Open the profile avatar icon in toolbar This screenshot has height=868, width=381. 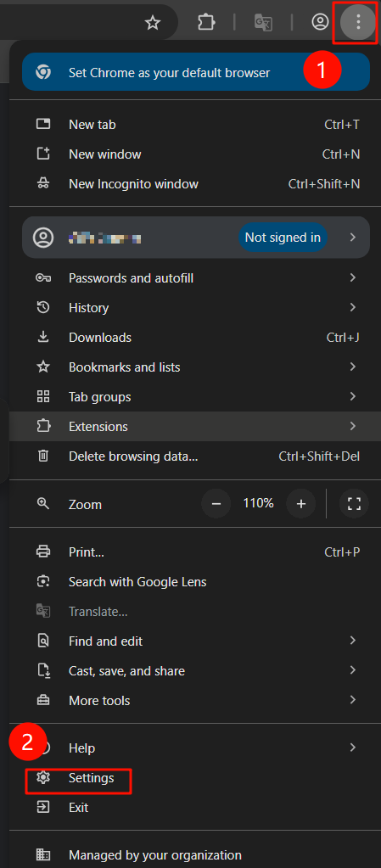tap(320, 22)
